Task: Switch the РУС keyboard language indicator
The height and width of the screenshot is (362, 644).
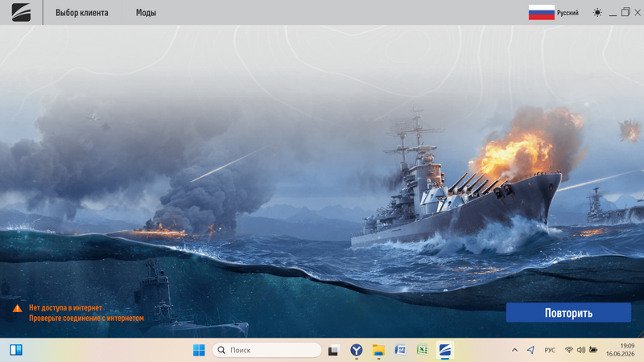Action: (550, 350)
